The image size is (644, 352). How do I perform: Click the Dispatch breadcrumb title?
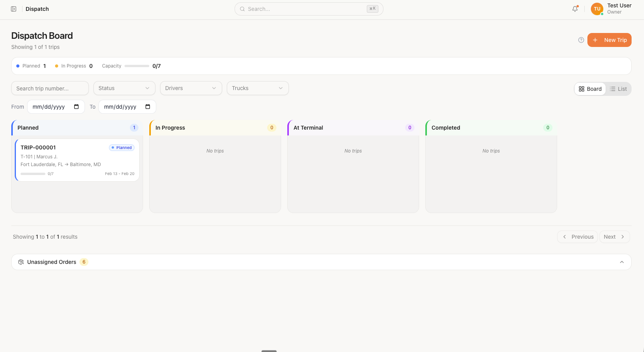[x=37, y=9]
